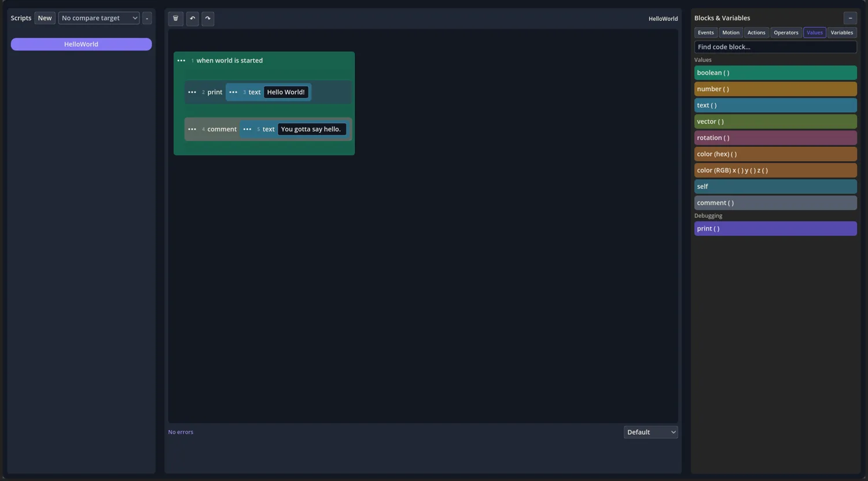Image resolution: width=868 pixels, height=481 pixels.
Task: Select the Values tab
Action: [x=815, y=33]
